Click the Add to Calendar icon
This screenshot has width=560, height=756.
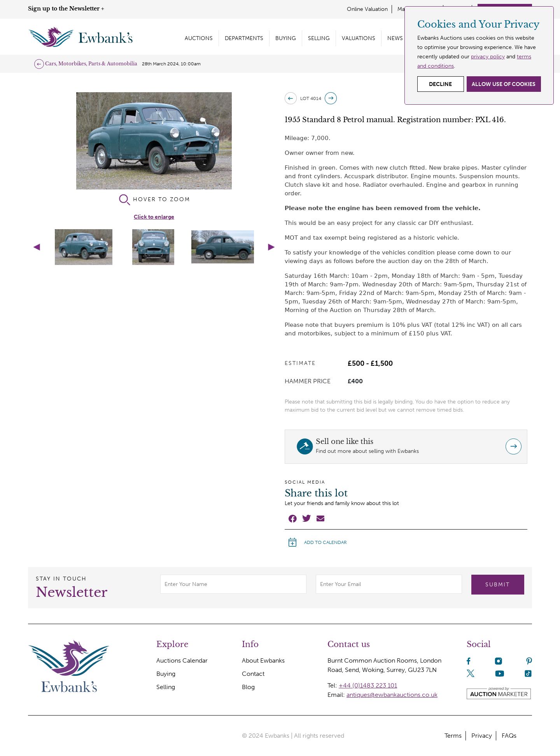click(292, 542)
